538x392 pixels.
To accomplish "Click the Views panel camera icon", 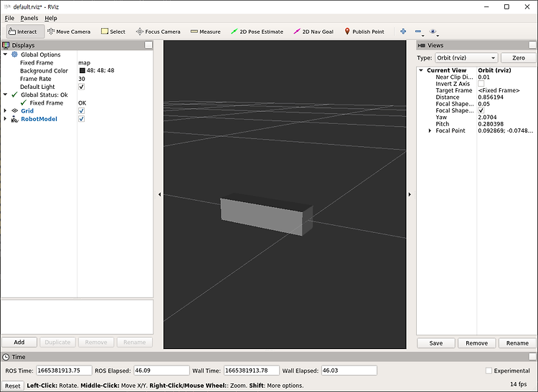I will [x=422, y=45].
